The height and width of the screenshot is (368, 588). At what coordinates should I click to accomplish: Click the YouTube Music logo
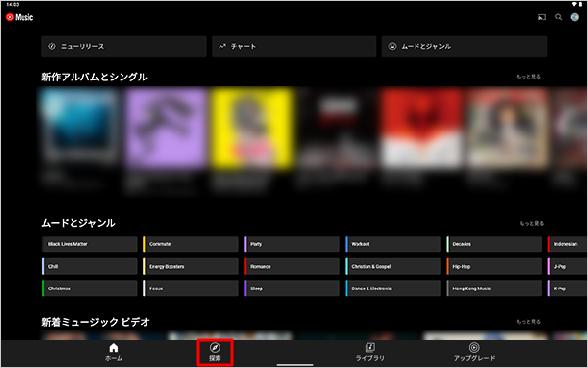point(20,17)
